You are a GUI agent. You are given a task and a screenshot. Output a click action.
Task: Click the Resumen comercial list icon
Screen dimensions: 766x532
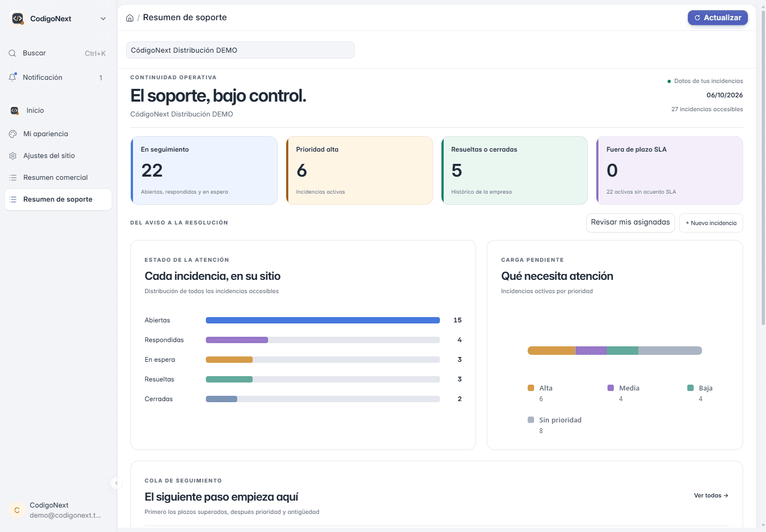13,178
